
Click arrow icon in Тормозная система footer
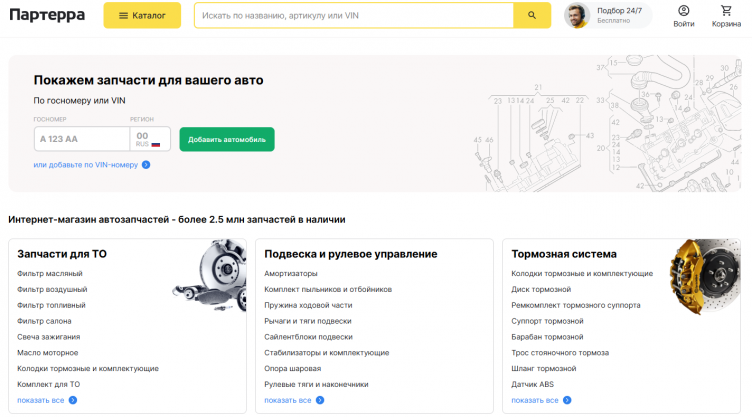point(567,400)
